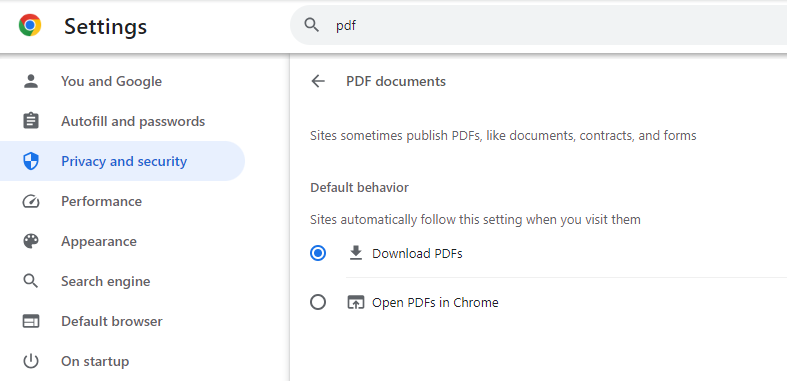787x381 pixels.
Task: Click the Performance gauge icon
Action: [31, 201]
